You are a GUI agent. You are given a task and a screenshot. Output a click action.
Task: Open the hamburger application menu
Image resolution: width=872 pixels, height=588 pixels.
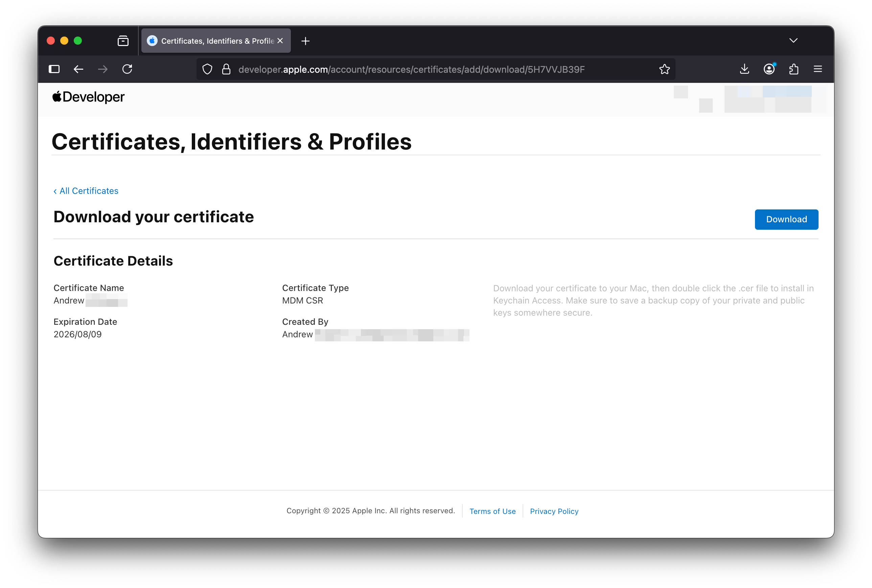pyautogui.click(x=818, y=69)
